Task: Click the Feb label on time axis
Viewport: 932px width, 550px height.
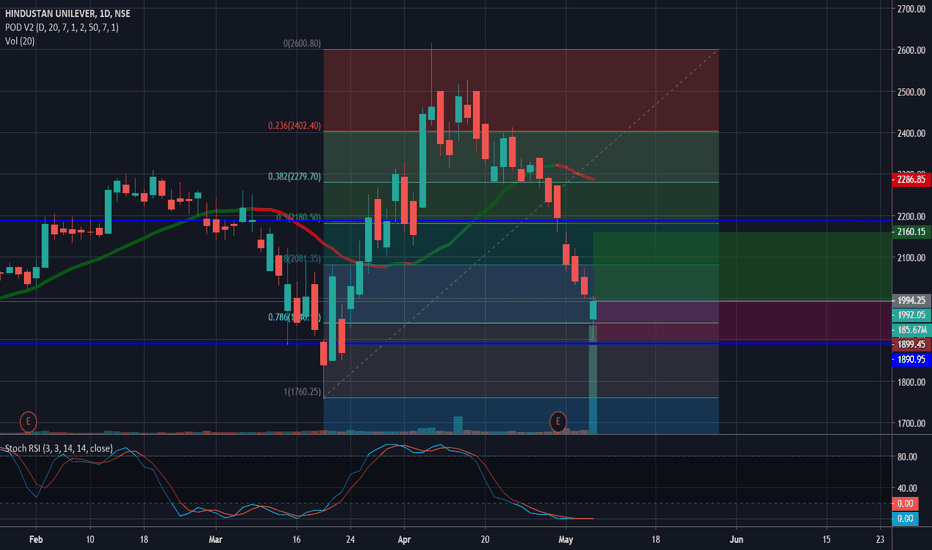Action: [x=36, y=539]
